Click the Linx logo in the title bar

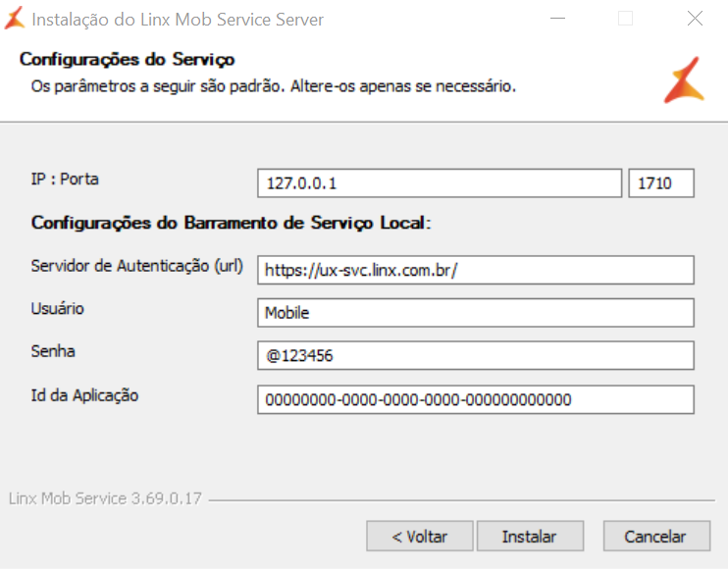[15, 19]
